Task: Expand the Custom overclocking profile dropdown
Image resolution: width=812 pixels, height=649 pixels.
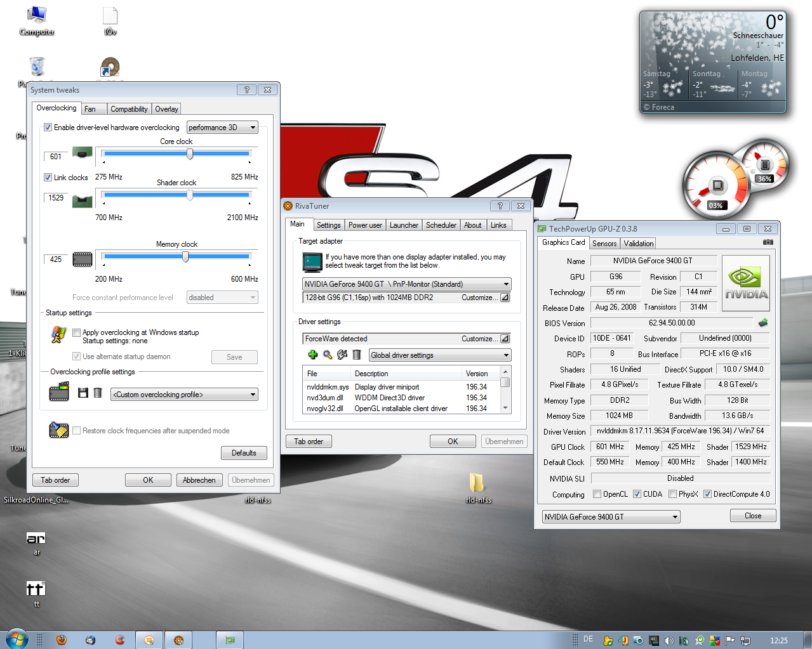Action: click(x=184, y=395)
